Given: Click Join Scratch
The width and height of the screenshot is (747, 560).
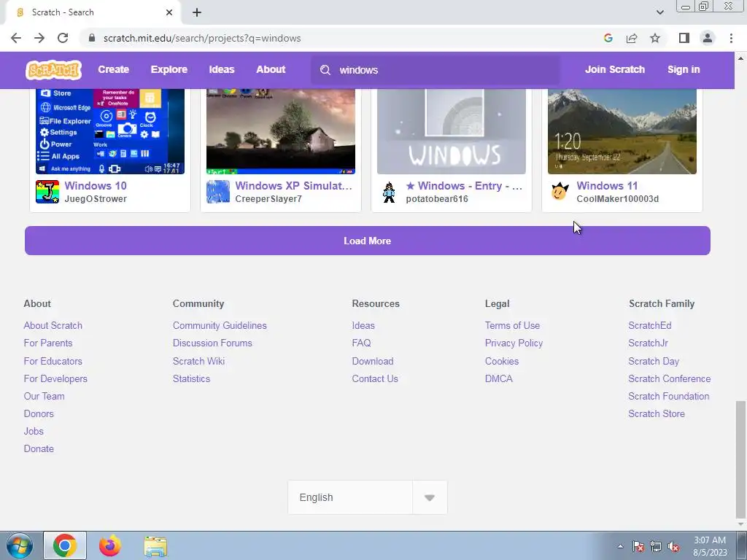Looking at the screenshot, I should click(x=614, y=69).
